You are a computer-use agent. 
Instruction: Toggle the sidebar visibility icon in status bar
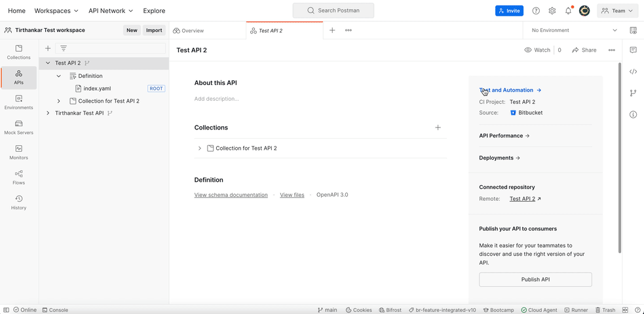click(6, 310)
